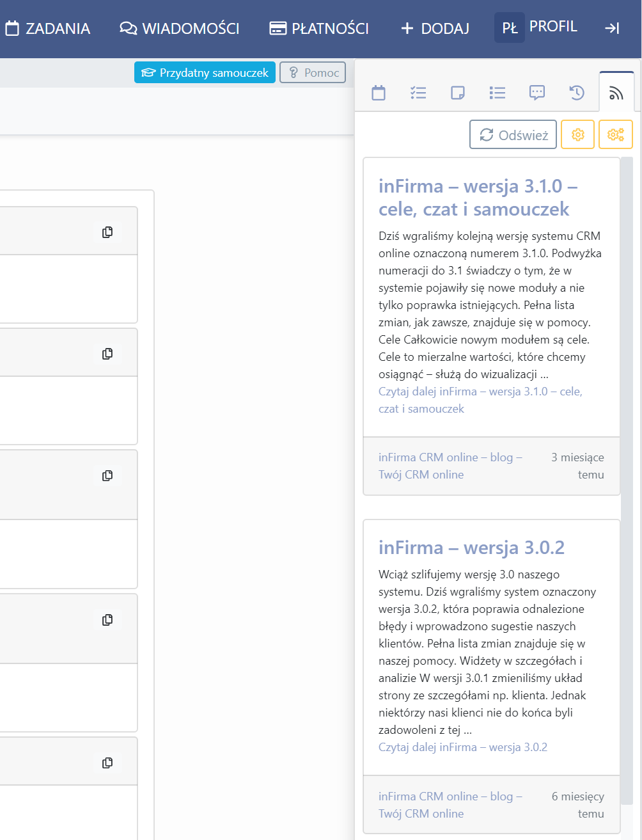Open the sticky note tab icon
The height and width of the screenshot is (840, 642).
[458, 93]
